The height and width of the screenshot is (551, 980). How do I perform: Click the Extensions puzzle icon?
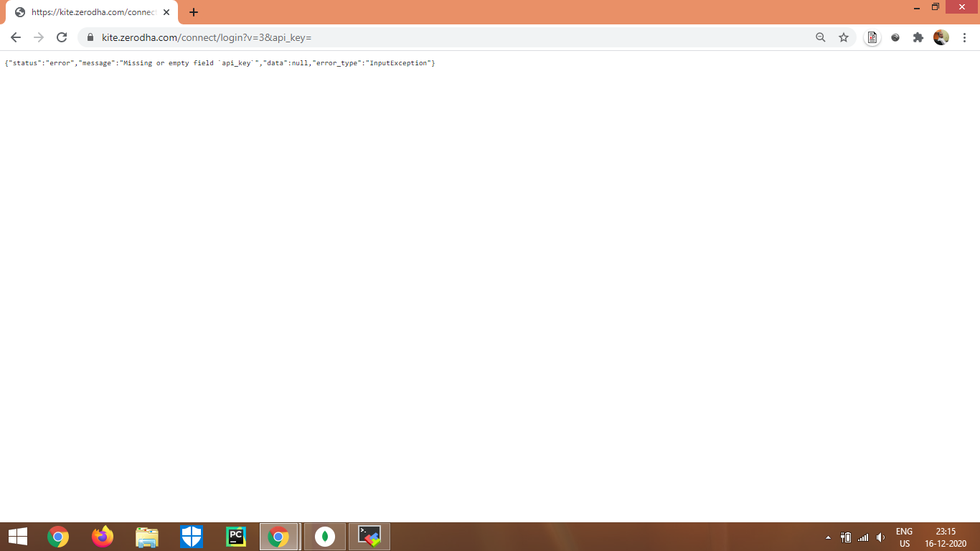tap(918, 37)
